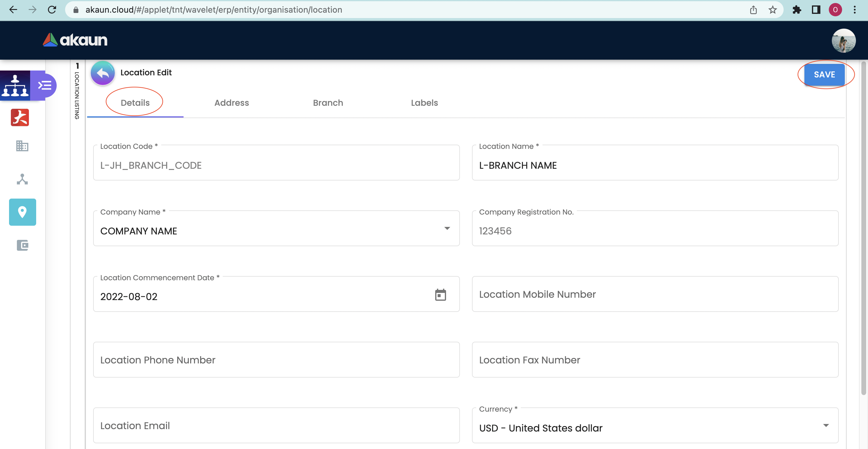Open the organisation hierarchy applet icon
This screenshot has height=449, width=868.
(15, 85)
